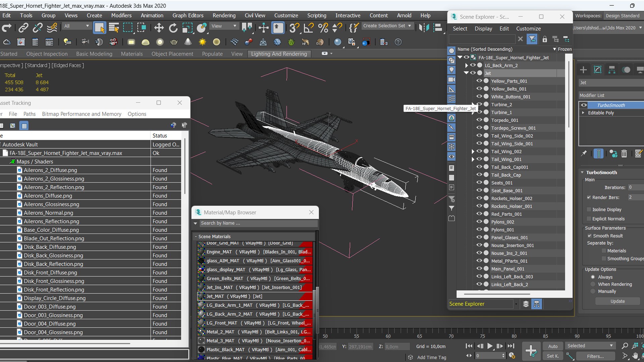The height and width of the screenshot is (362, 644).
Task: Play the animation
Action: pos(490,346)
